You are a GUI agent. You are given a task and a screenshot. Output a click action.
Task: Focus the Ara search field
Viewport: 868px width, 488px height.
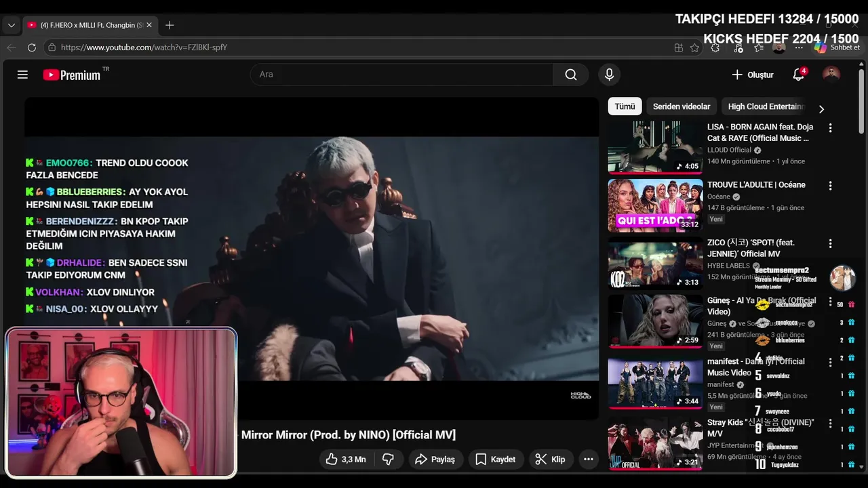coord(401,75)
